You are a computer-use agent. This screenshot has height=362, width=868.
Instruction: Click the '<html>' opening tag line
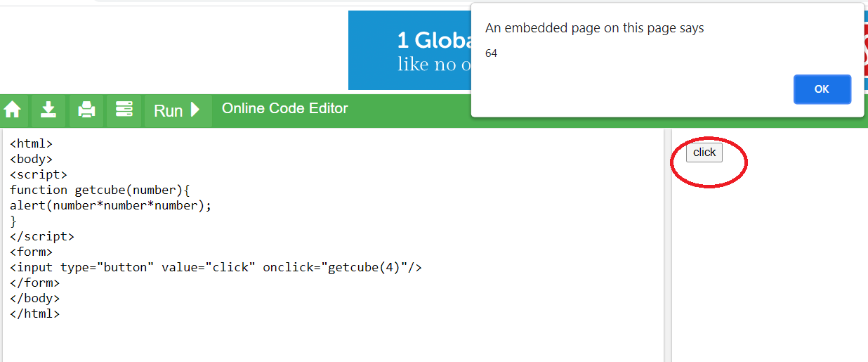click(x=31, y=144)
